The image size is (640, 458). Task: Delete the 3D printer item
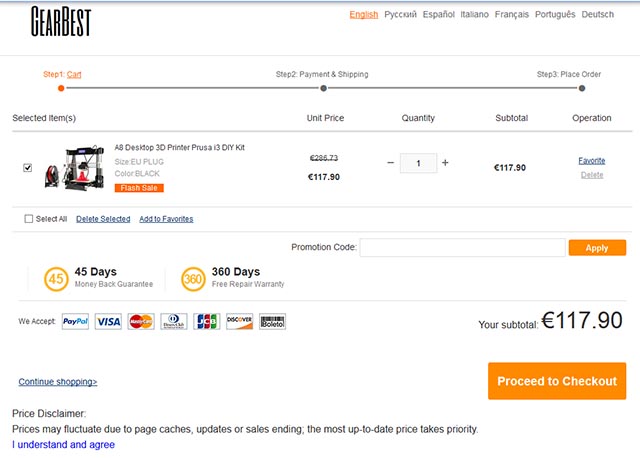click(x=592, y=175)
